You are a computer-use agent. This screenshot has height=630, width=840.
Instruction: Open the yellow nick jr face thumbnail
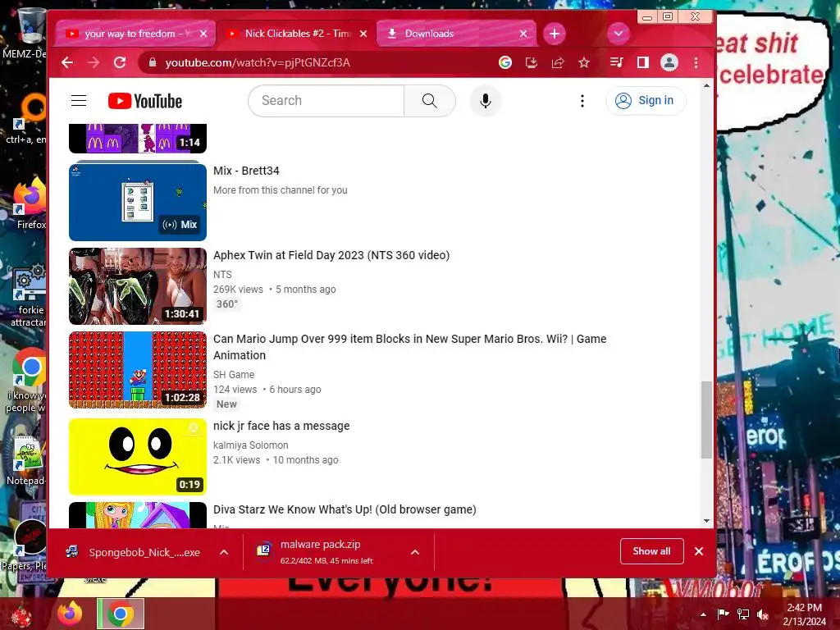pyautogui.click(x=138, y=456)
